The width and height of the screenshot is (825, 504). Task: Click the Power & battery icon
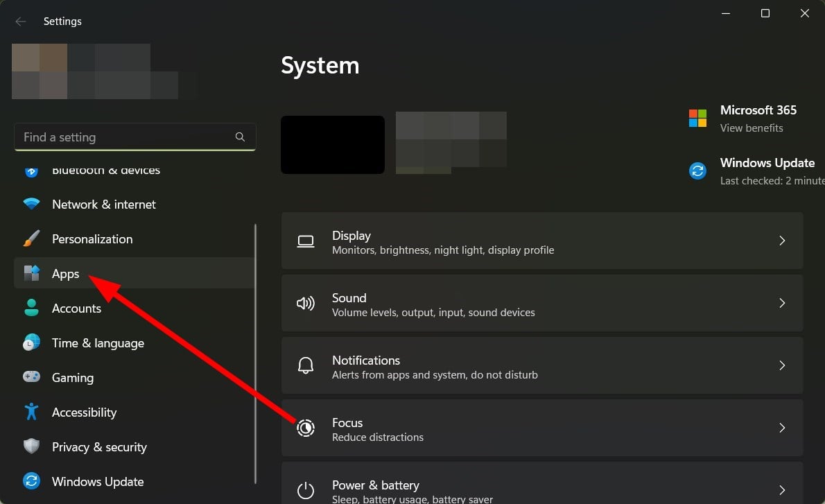[306, 490]
